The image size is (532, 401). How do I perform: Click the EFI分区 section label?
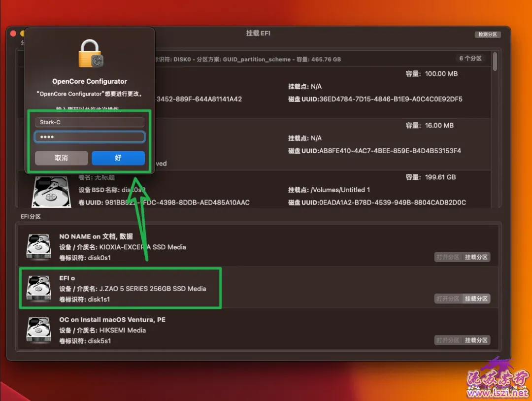tap(31, 216)
